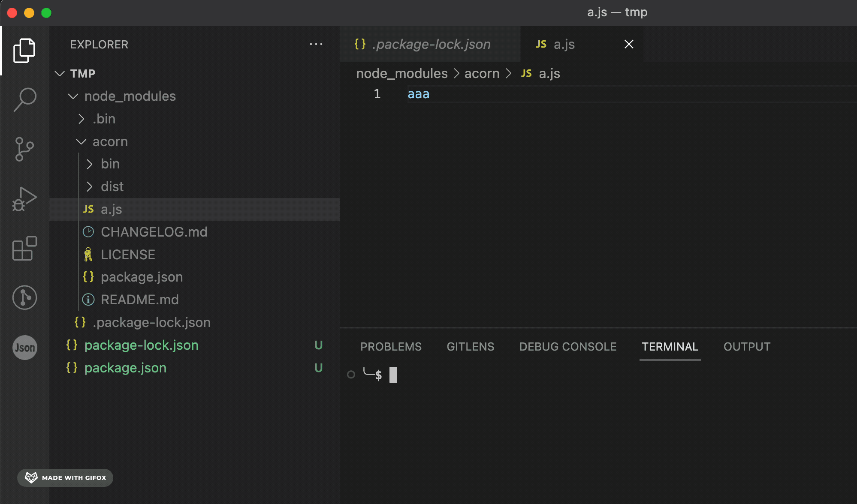Open the Extensions view icon

click(24, 248)
